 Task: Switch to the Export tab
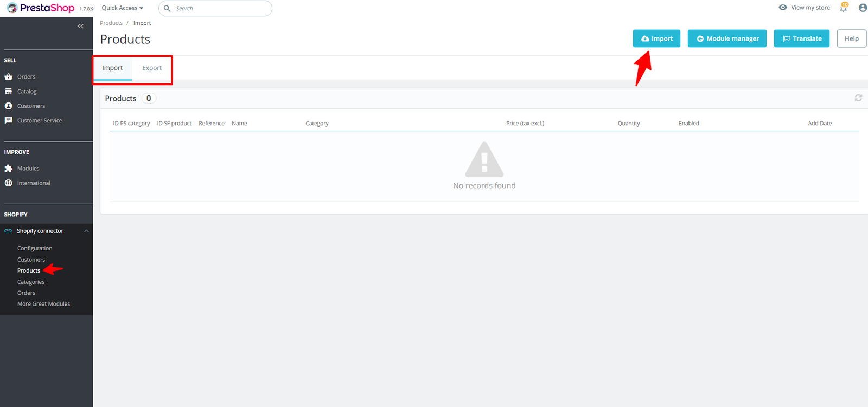click(x=152, y=68)
